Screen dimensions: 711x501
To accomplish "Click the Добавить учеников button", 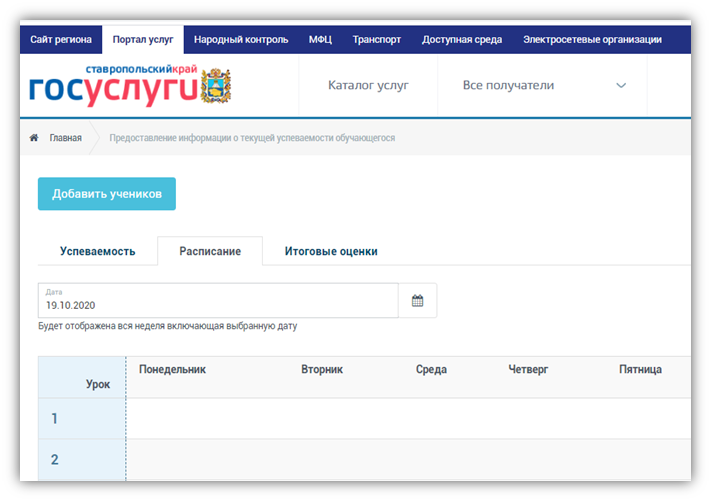I will 107,194.
